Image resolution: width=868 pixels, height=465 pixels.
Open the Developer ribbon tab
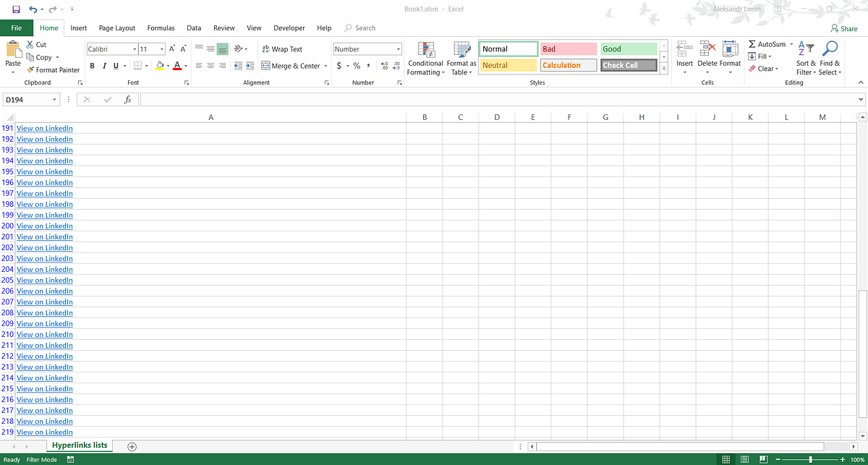[289, 27]
